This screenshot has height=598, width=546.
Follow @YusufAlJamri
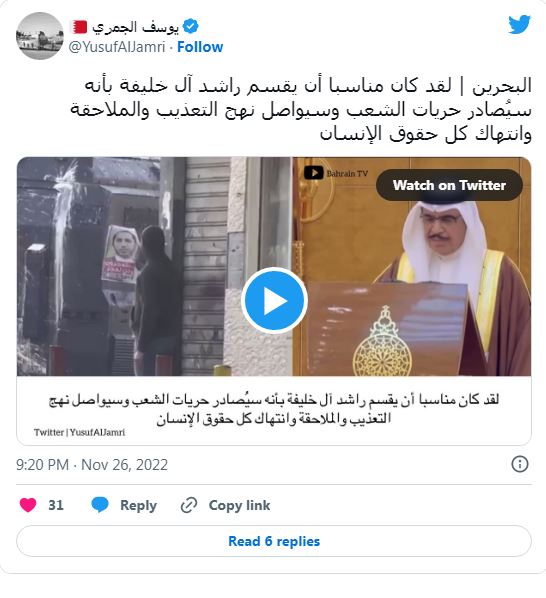pyautogui.click(x=200, y=47)
